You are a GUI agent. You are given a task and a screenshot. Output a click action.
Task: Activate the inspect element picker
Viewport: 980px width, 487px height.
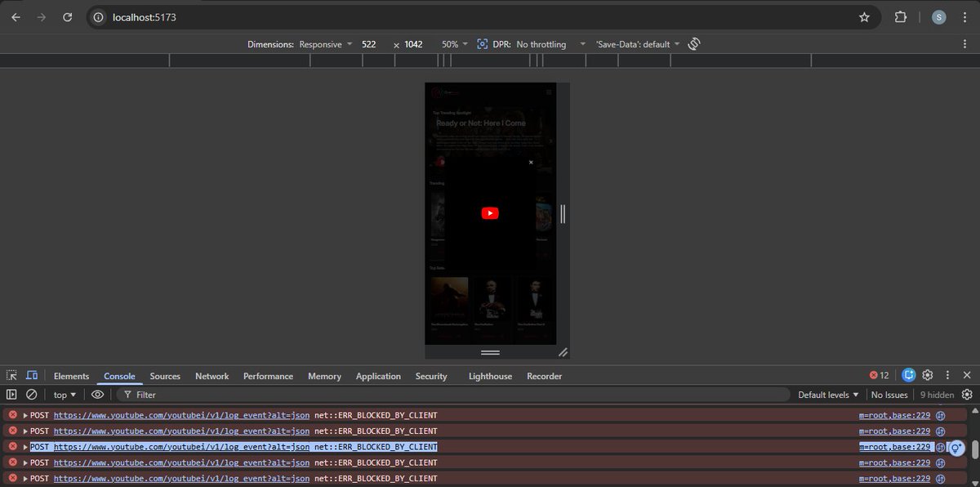12,376
